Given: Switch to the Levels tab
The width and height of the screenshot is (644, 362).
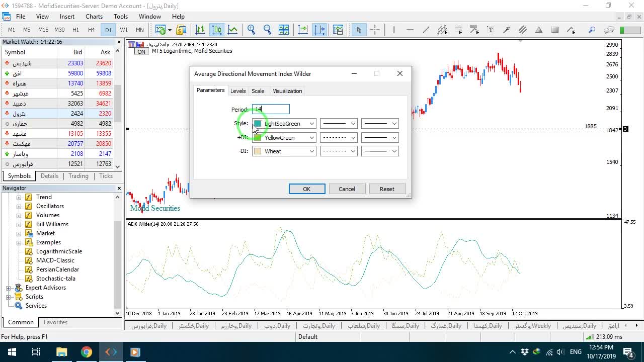Looking at the screenshot, I should point(238,91).
